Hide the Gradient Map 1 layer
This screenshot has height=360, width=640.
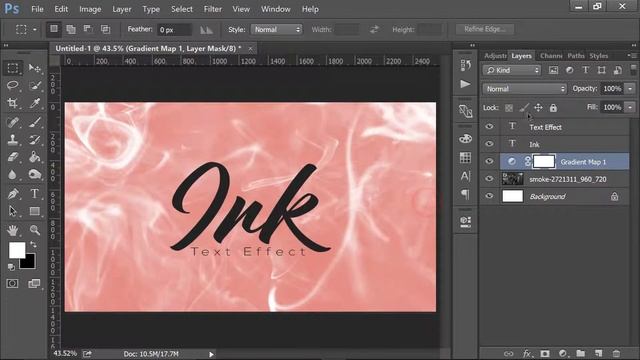coord(489,161)
